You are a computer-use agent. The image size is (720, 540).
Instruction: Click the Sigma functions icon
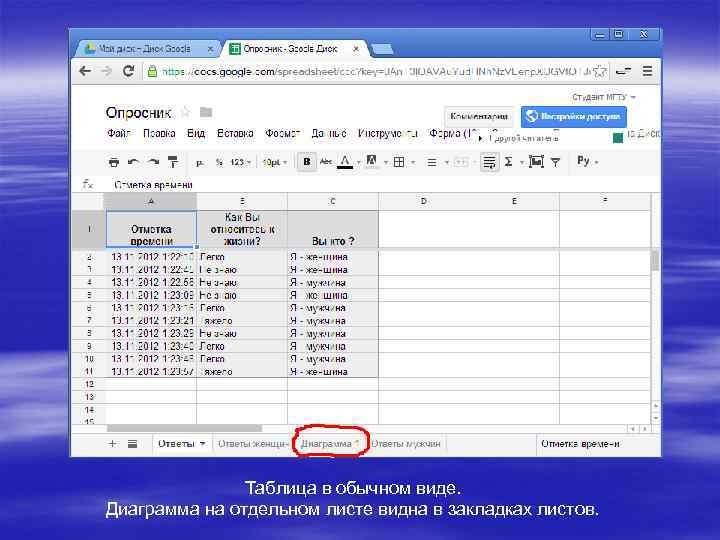(509, 162)
